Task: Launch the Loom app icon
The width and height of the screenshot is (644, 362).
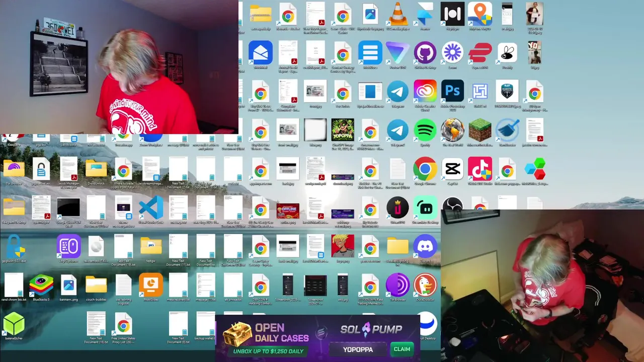Action: (452, 53)
